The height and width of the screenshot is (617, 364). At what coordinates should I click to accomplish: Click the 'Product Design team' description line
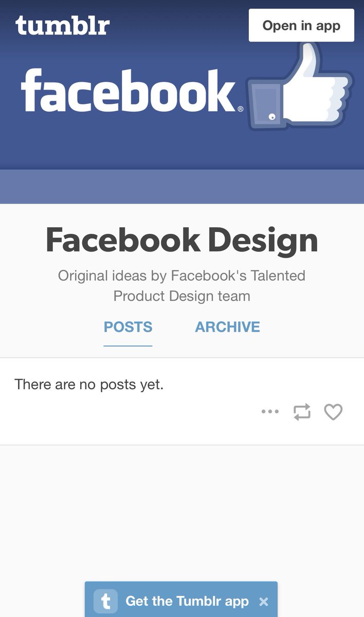182,296
